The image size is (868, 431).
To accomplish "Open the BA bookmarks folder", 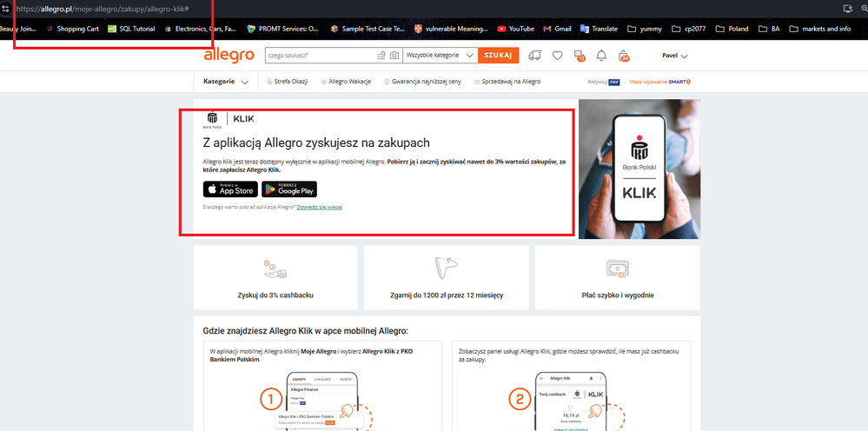I will pos(769,29).
